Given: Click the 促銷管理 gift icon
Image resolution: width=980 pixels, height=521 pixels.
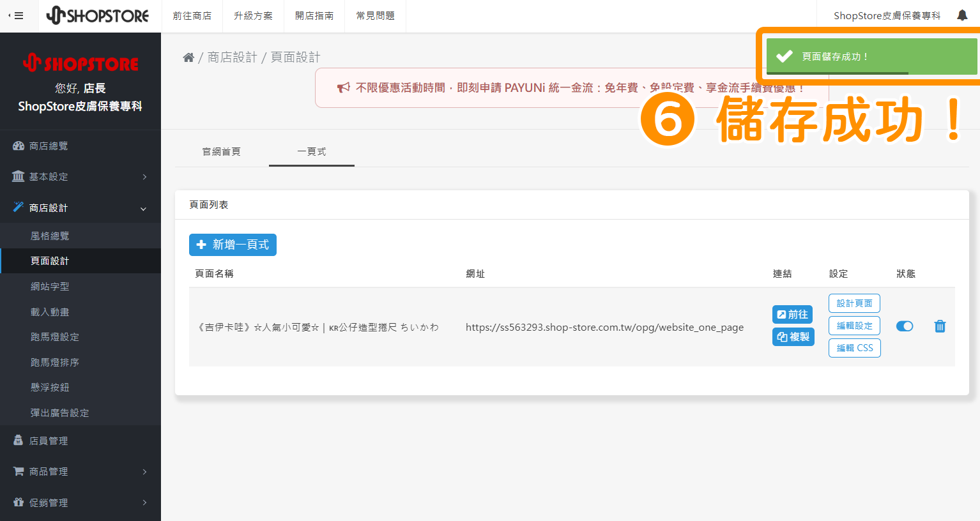Looking at the screenshot, I should pos(18,502).
